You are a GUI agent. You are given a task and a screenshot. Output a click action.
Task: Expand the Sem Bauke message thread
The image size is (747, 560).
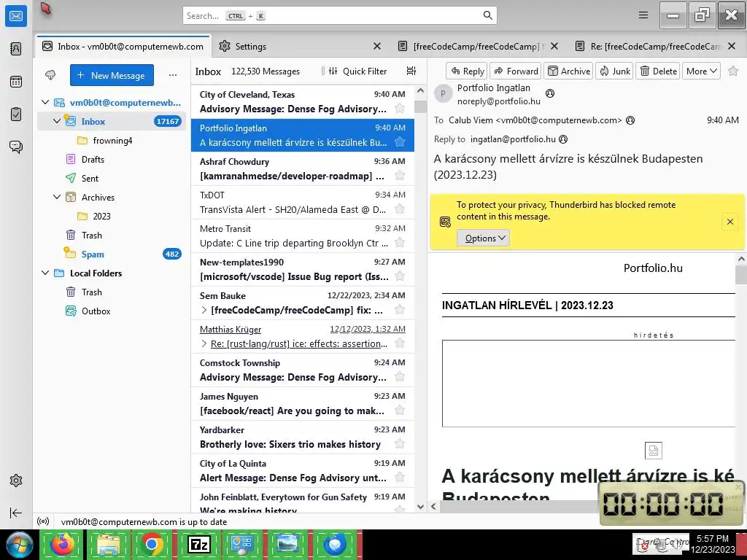[204, 310]
